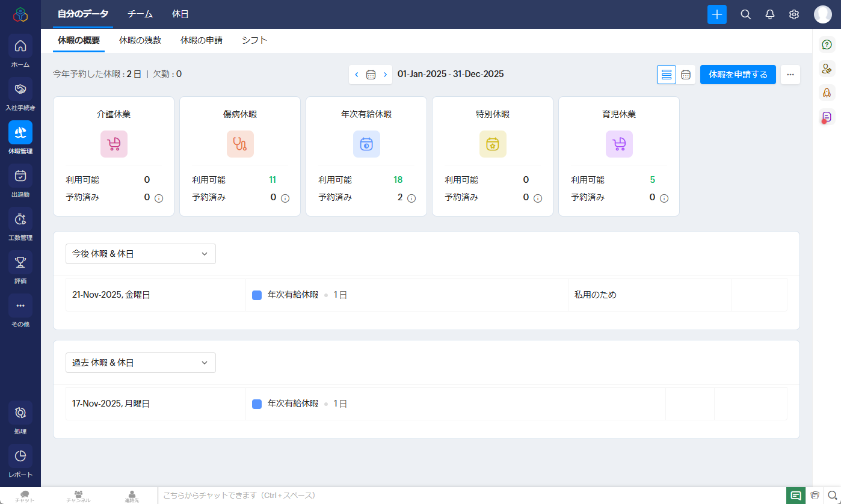Open the チーム top menu tab

[140, 14]
